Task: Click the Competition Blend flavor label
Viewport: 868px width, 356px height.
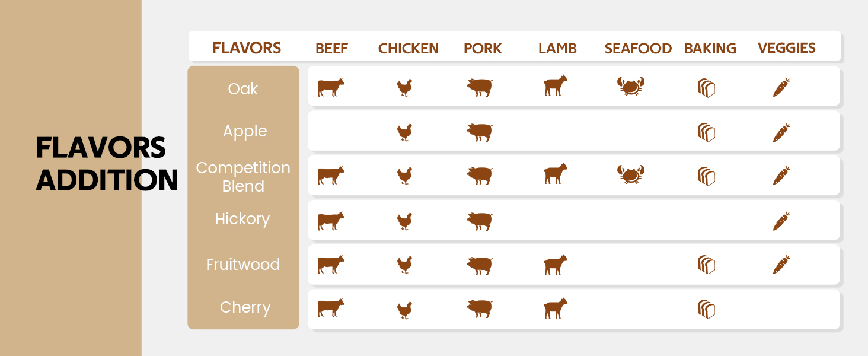Action: click(x=243, y=177)
